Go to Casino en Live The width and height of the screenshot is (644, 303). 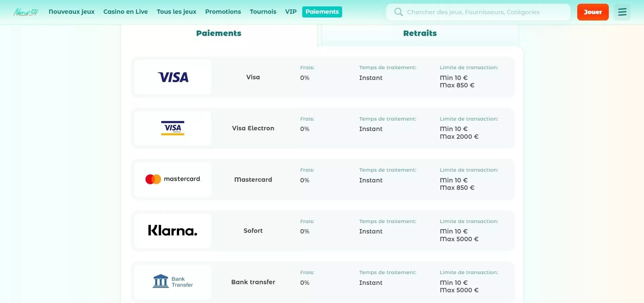(x=125, y=12)
